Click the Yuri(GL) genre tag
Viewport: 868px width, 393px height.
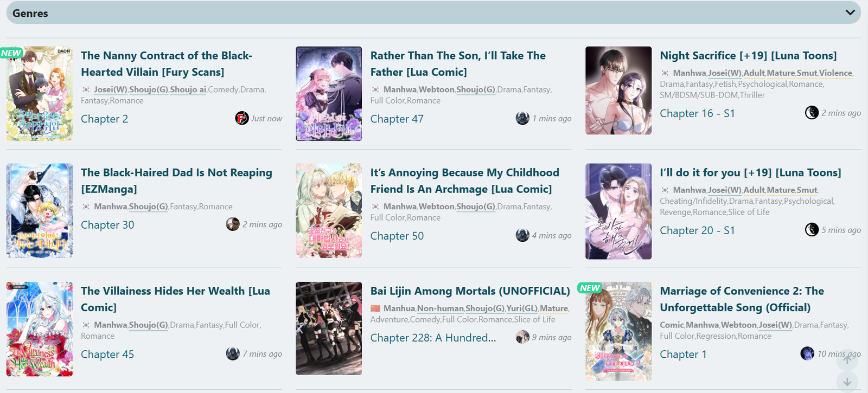click(522, 308)
